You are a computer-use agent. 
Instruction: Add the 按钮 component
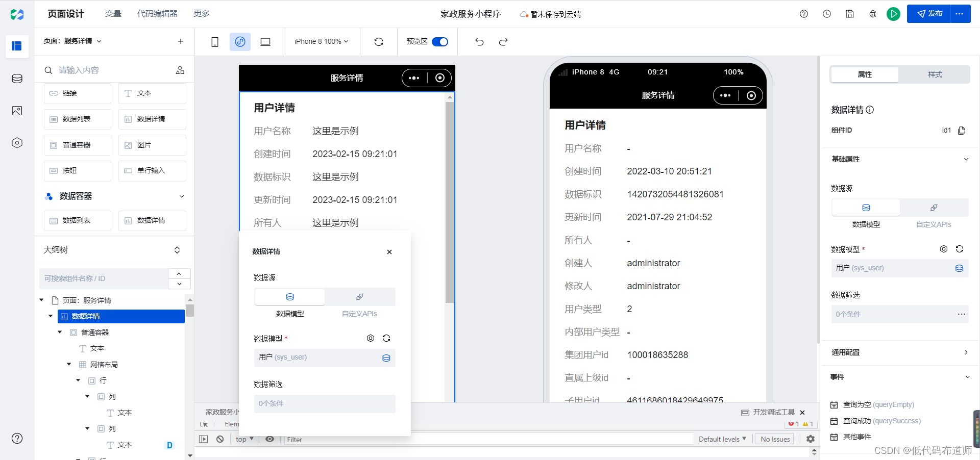pyautogui.click(x=78, y=171)
